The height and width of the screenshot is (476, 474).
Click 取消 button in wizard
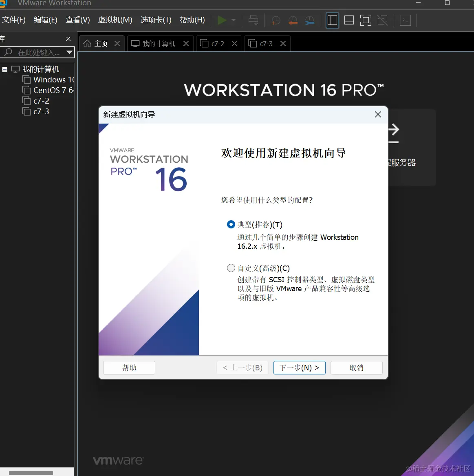[356, 368]
